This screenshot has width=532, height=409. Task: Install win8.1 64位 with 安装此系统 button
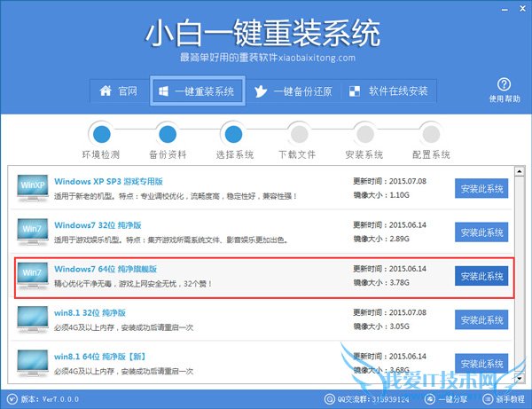(x=481, y=364)
